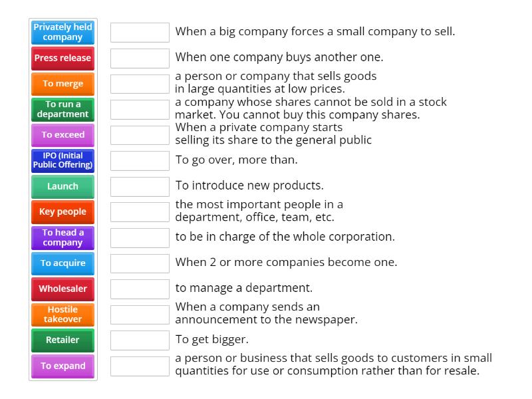Click the purple 'To exceed' tile
Viewport: 532px width, 399px height.
tap(63, 135)
